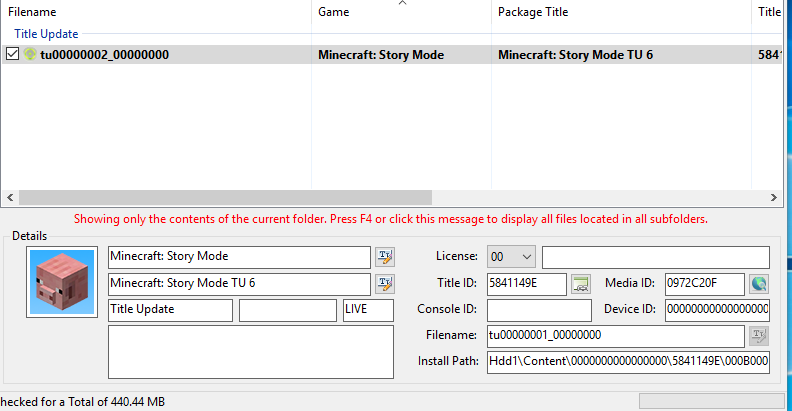
Task: Click the empty field between Title Update and LIVE
Action: tap(288, 310)
